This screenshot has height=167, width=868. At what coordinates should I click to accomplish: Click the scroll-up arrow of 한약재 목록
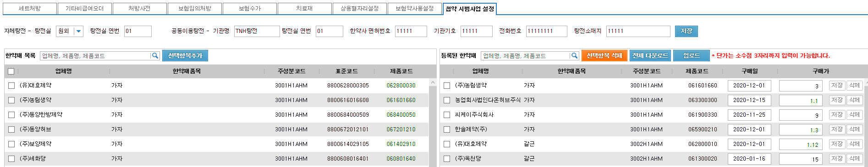pos(433,82)
